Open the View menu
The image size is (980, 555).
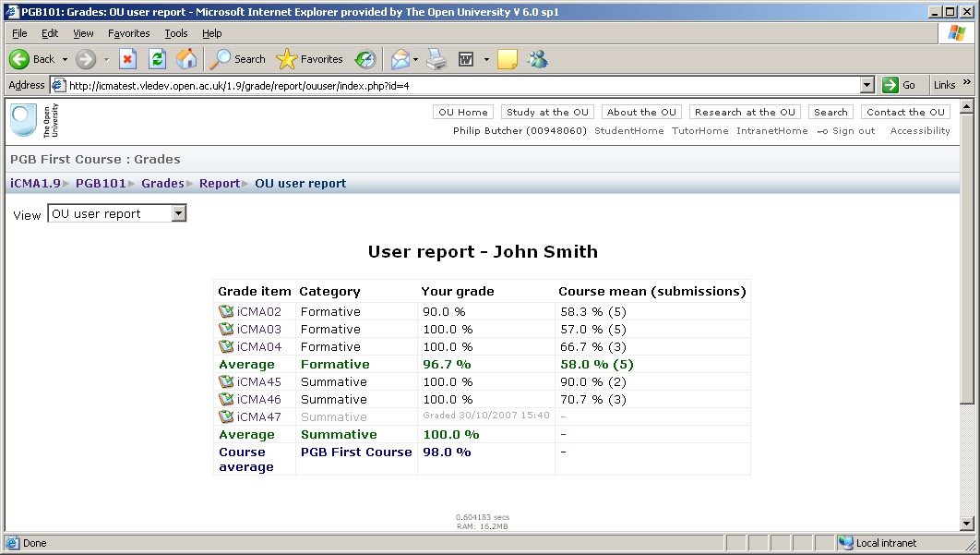(x=83, y=33)
